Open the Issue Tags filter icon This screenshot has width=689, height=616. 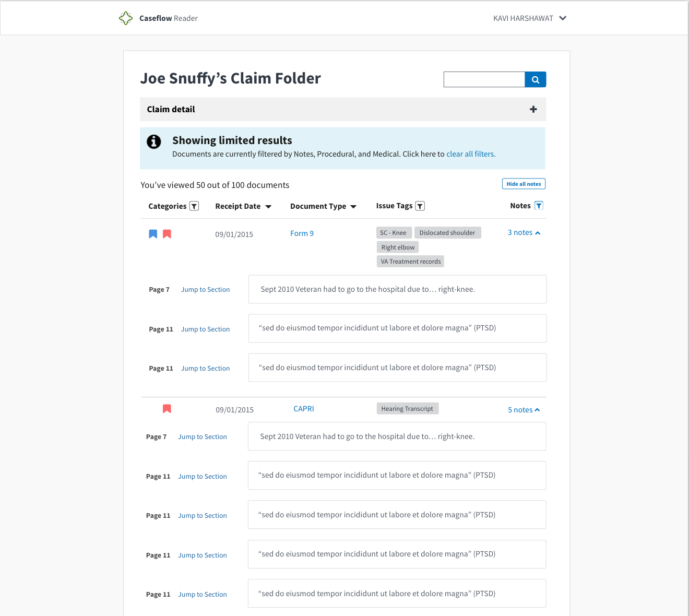(x=420, y=206)
